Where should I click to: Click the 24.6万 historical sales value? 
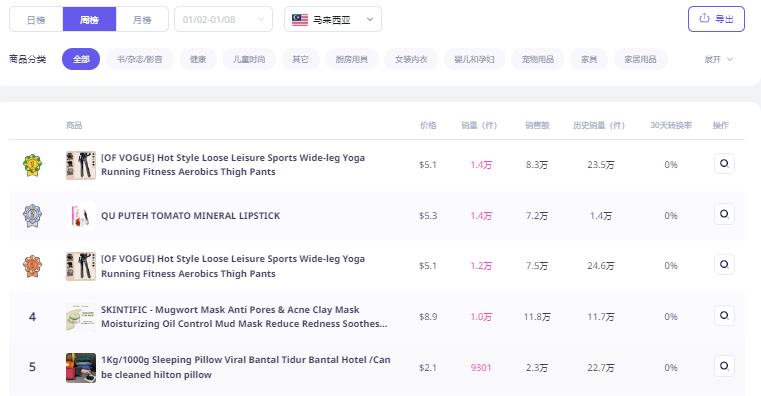[601, 266]
